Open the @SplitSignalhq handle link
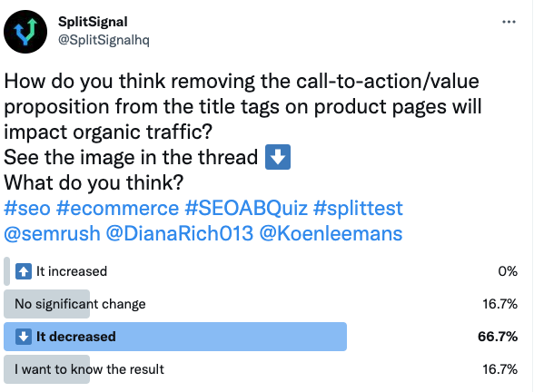 [104, 40]
